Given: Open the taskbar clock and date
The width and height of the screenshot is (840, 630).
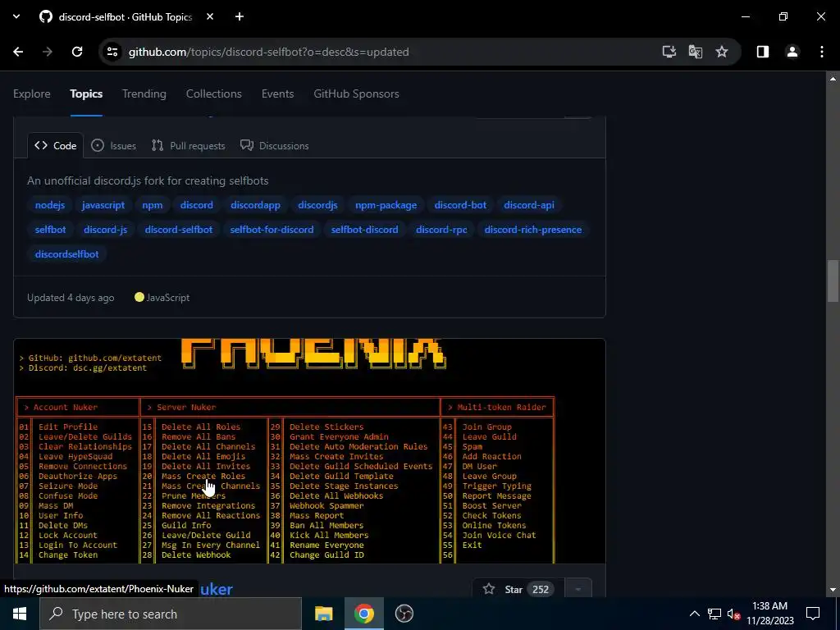Looking at the screenshot, I should click(x=769, y=614).
